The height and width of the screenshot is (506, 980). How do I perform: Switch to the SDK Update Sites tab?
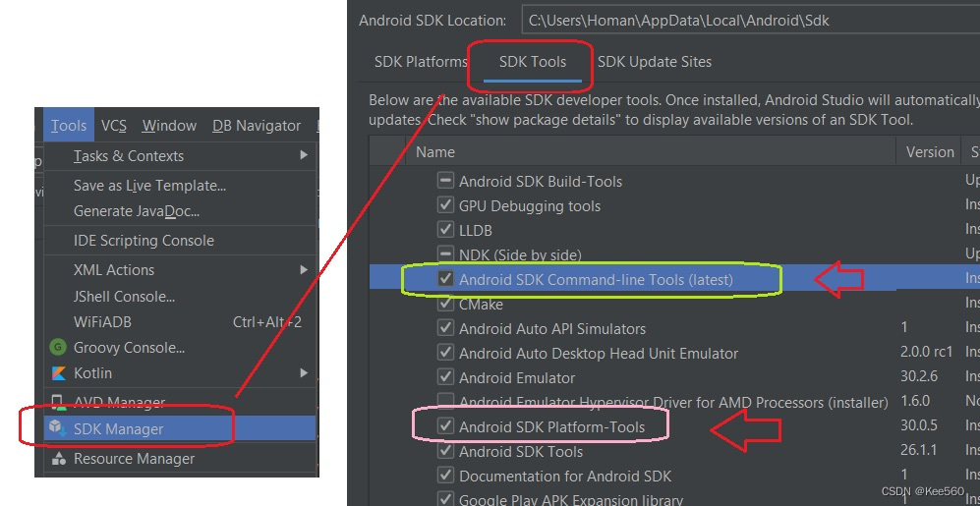(655, 62)
